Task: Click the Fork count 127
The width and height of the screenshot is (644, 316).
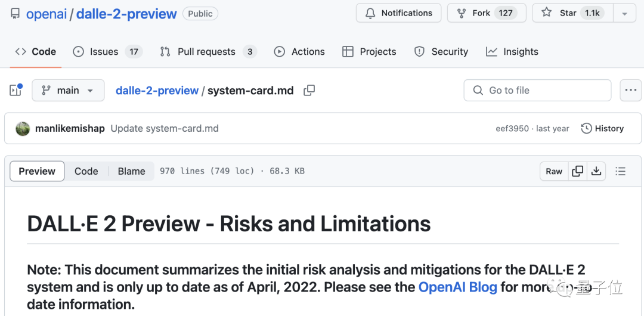Action: coord(506,13)
